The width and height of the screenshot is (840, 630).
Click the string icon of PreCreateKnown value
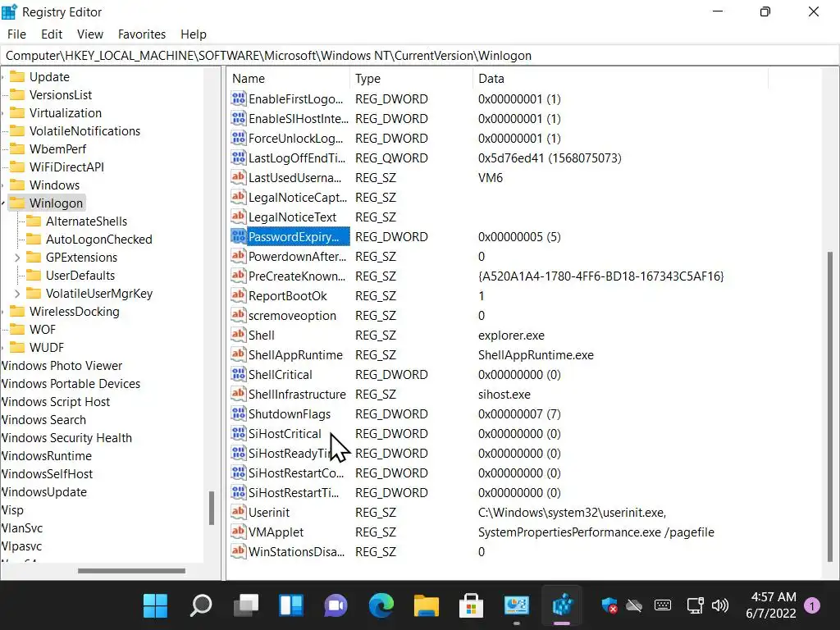coord(239,276)
